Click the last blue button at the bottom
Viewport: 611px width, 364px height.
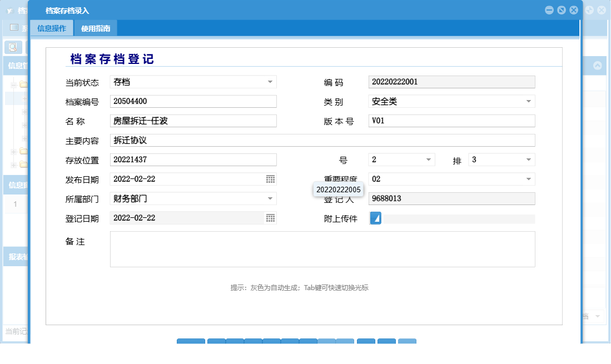[407, 342]
